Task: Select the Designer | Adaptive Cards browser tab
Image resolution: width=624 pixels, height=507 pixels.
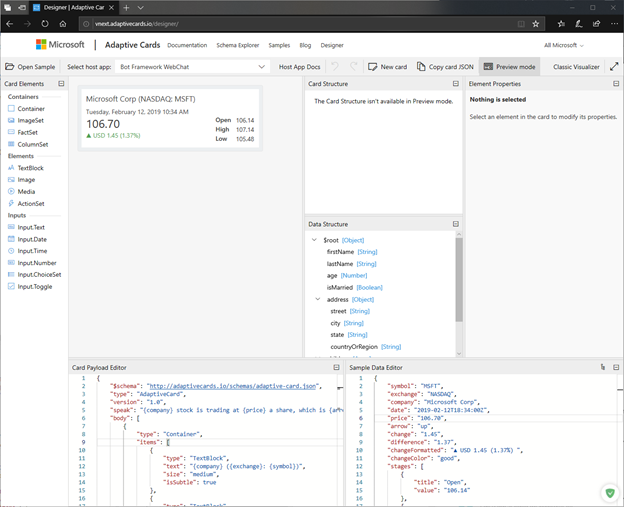Action: point(74,8)
